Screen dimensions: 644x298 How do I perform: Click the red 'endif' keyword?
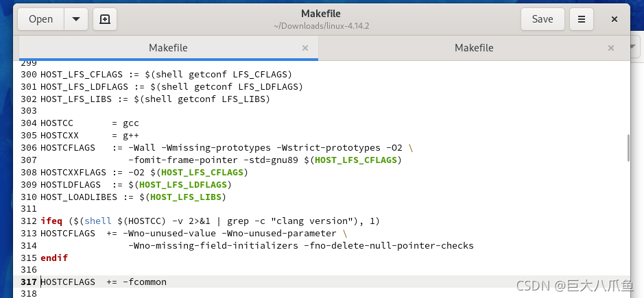pos(54,258)
